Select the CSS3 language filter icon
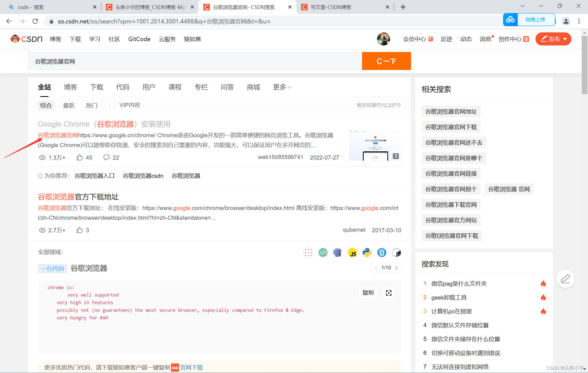 point(382,253)
